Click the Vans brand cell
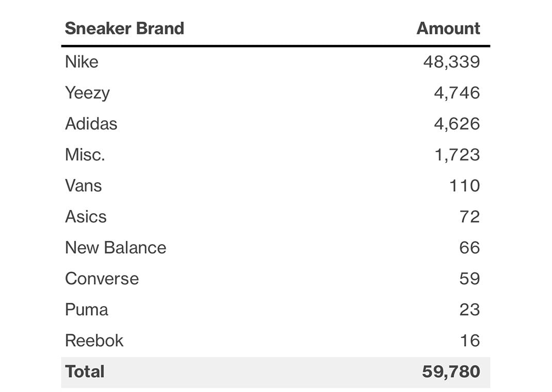Viewport: 552px width, 392px height. (x=83, y=186)
